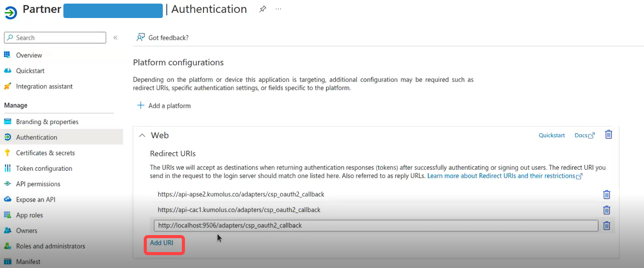Click the sidebar Search field
The height and width of the screenshot is (268, 644).
[x=55, y=38]
